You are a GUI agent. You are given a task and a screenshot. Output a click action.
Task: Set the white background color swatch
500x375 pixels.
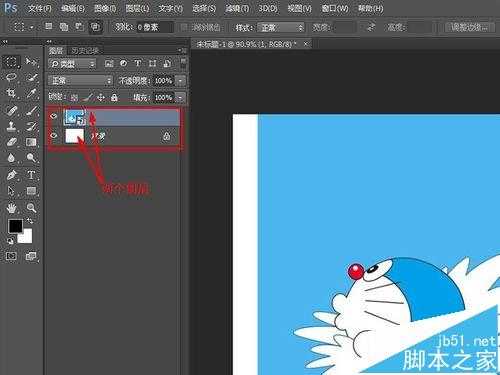[x=27, y=237]
